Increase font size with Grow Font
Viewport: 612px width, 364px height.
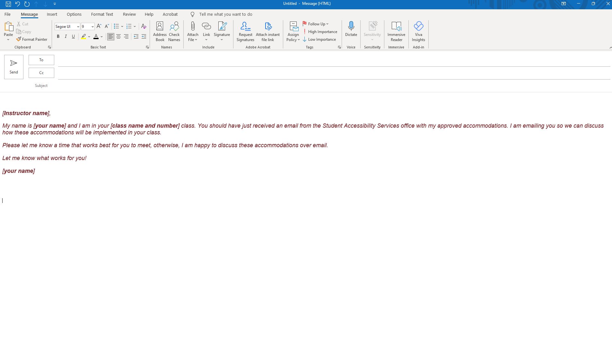pyautogui.click(x=99, y=26)
